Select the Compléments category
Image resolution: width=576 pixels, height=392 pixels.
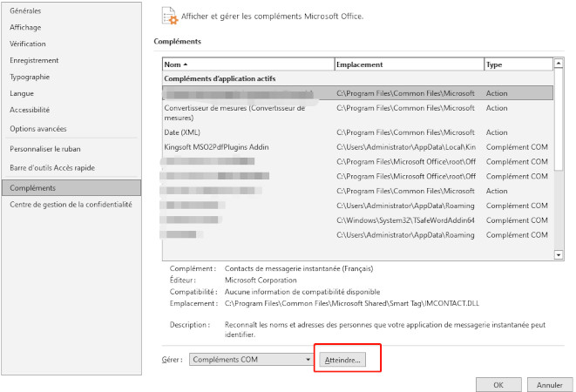pos(71,188)
